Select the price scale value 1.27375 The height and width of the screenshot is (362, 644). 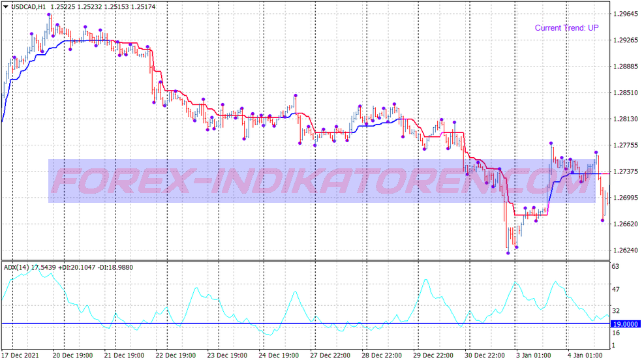[626, 172]
